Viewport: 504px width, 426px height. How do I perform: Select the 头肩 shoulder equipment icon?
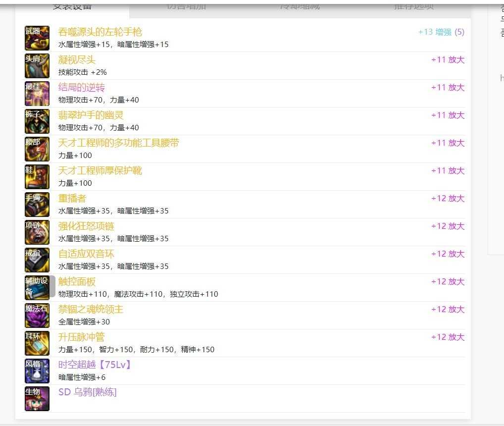(x=37, y=66)
